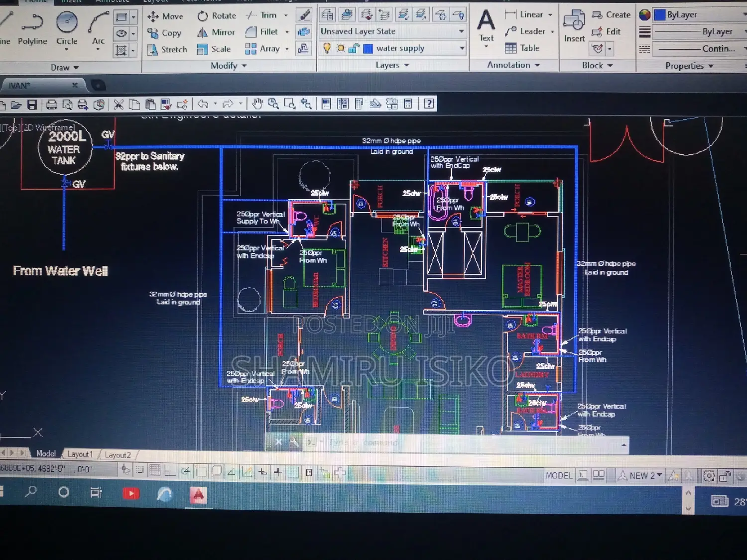Click the Leader annotation button
Image resolution: width=747 pixels, height=560 pixels.
click(525, 31)
